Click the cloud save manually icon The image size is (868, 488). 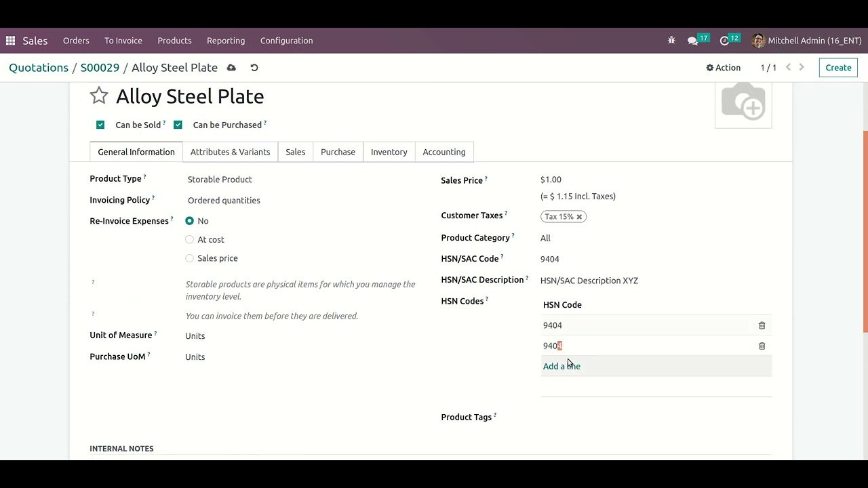(x=231, y=68)
